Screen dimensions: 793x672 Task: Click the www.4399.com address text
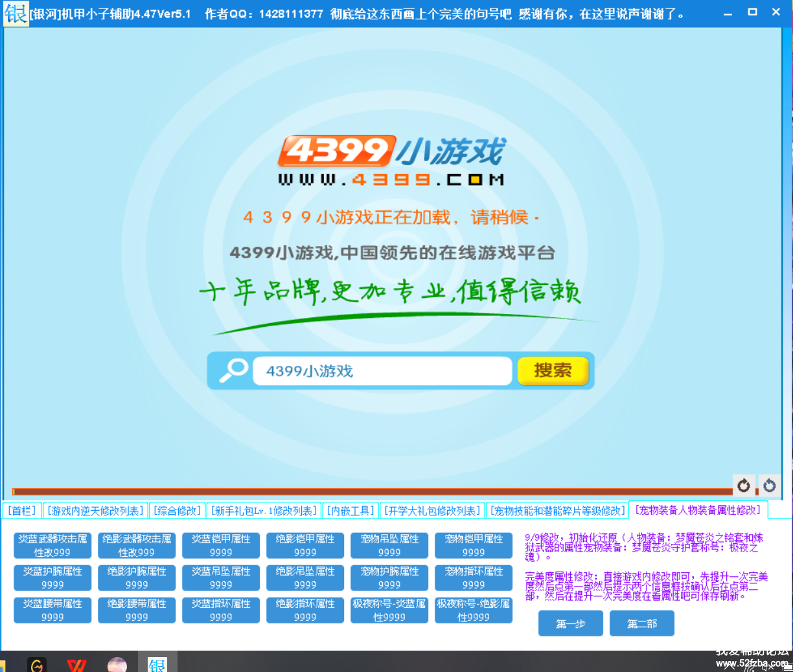click(x=391, y=180)
